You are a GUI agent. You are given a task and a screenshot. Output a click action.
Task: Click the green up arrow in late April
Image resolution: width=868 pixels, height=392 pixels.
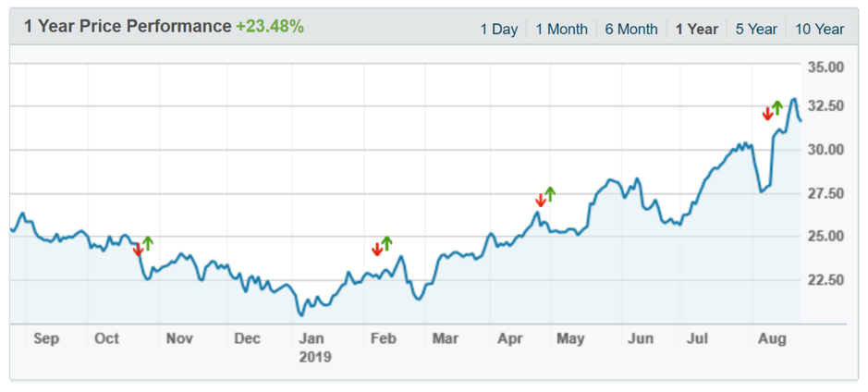tap(550, 193)
